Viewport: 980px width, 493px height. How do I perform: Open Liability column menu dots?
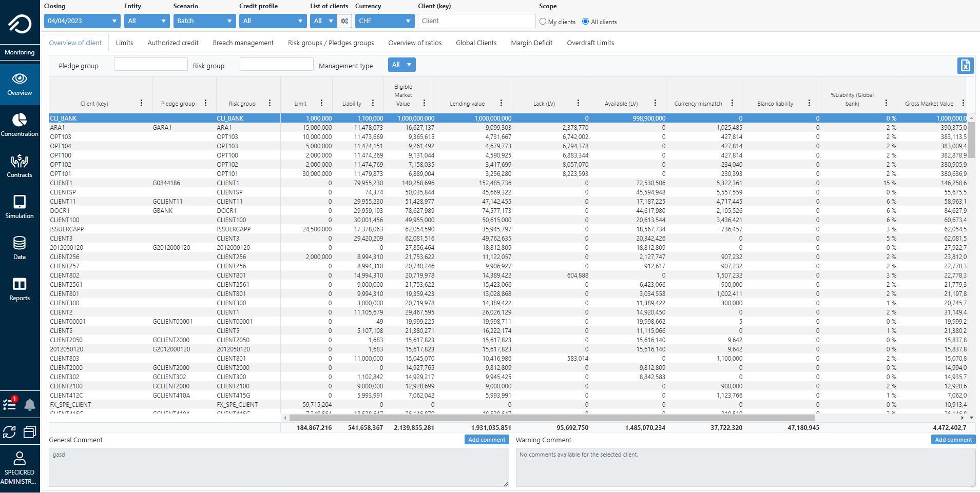pyautogui.click(x=373, y=103)
